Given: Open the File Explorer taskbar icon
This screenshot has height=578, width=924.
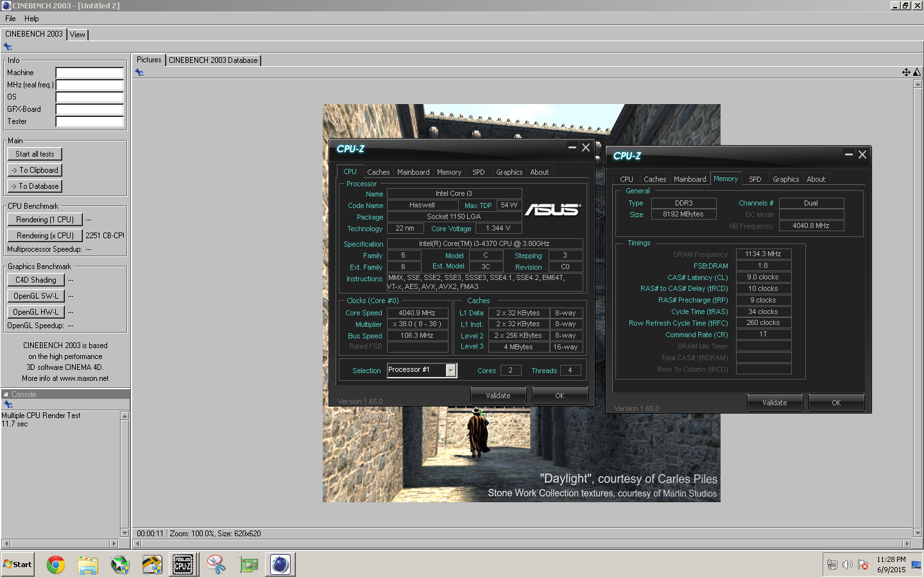Looking at the screenshot, I should tap(88, 565).
